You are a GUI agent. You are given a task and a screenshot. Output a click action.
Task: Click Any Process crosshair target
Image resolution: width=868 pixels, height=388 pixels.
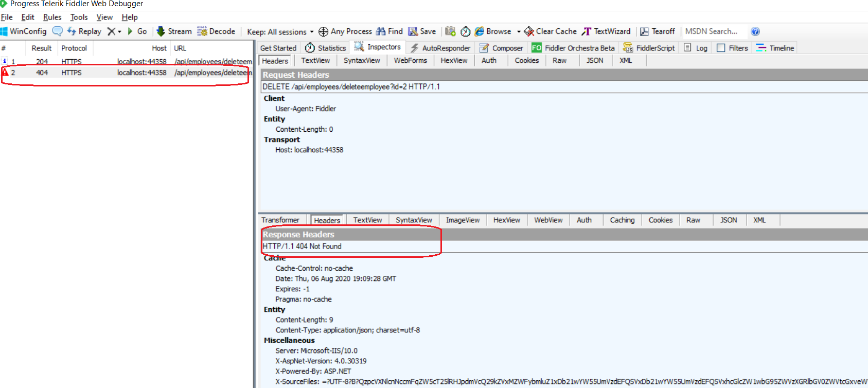(x=345, y=31)
